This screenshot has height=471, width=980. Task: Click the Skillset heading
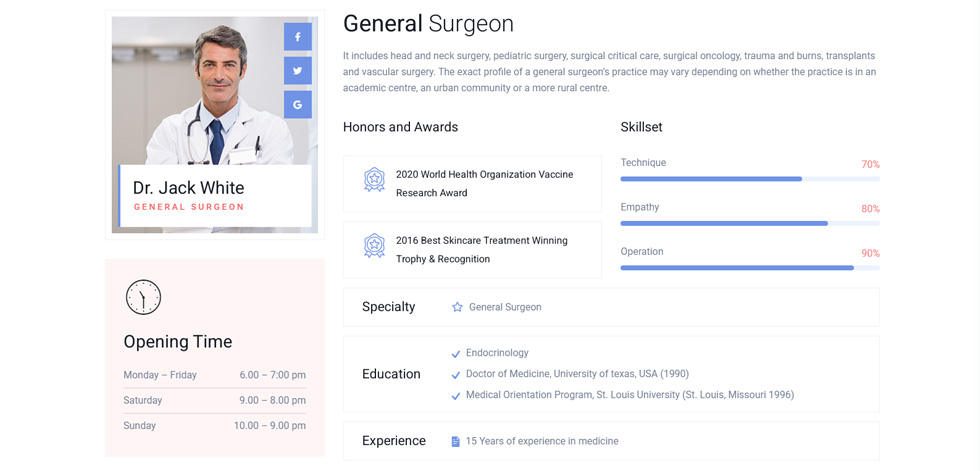(x=641, y=127)
